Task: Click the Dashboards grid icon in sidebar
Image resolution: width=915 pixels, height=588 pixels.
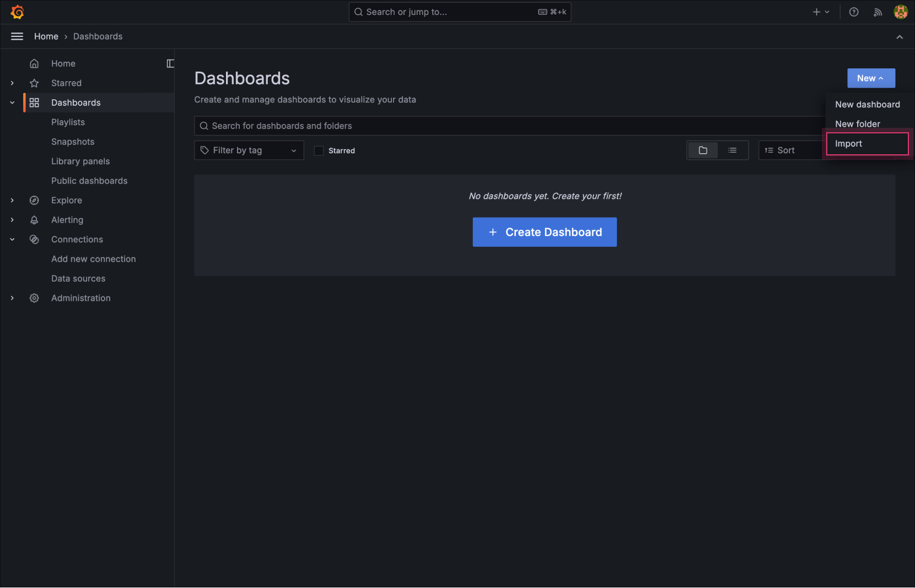Action: click(34, 103)
